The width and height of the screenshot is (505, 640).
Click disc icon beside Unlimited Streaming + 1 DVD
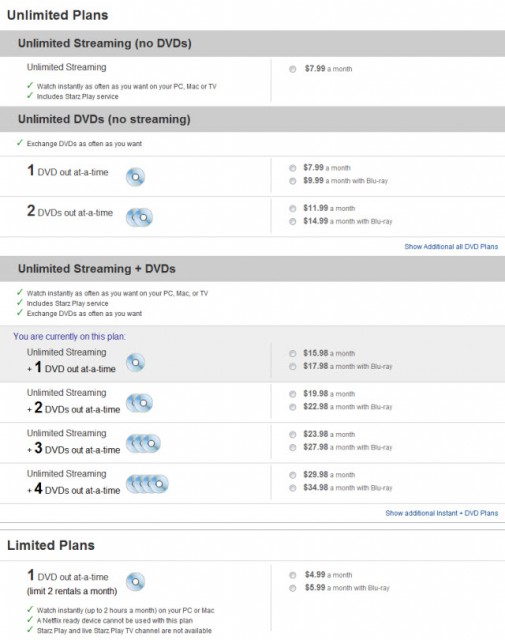(135, 362)
